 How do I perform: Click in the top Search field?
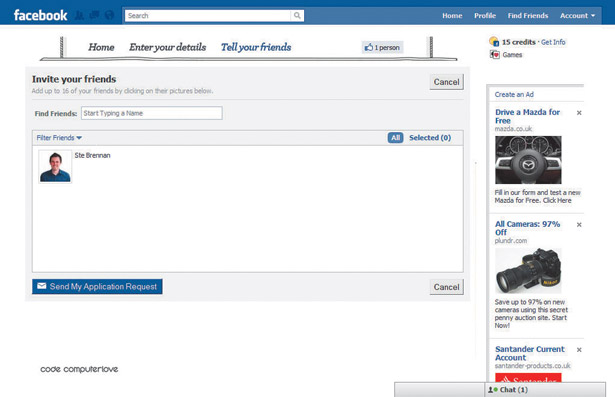[x=208, y=15]
